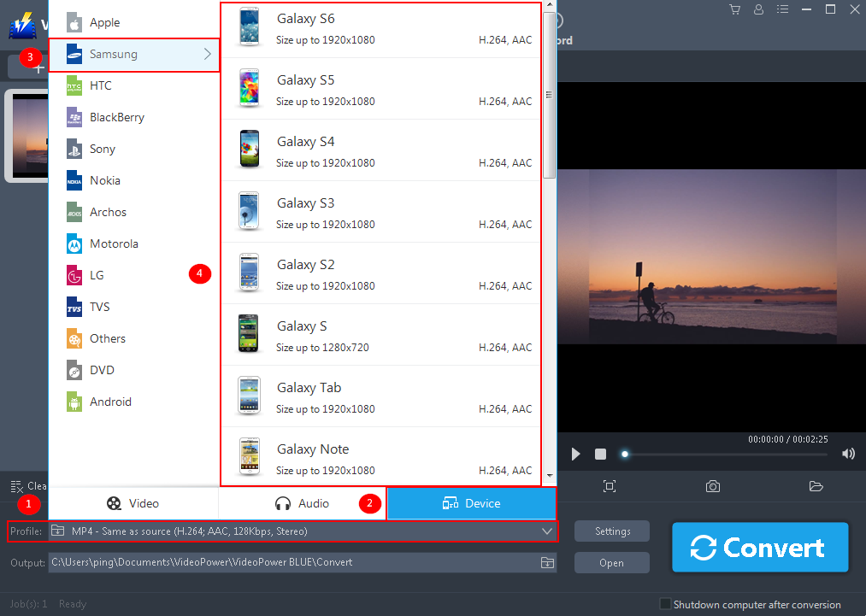This screenshot has width=866, height=616.
Task: Click the DVD disc icon
Action: tap(74, 371)
